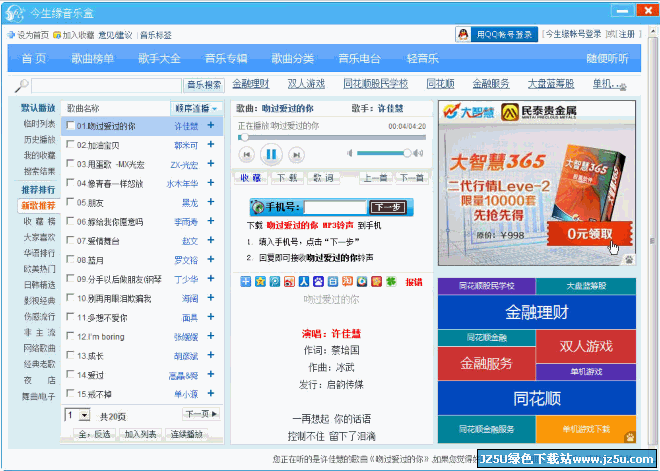660x471 pixels.
Task: Click the 下载 download button under player
Action: 287,178
